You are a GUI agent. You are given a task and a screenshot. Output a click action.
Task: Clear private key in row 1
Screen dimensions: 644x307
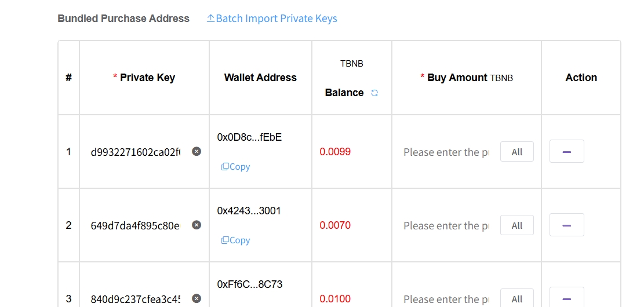(197, 151)
